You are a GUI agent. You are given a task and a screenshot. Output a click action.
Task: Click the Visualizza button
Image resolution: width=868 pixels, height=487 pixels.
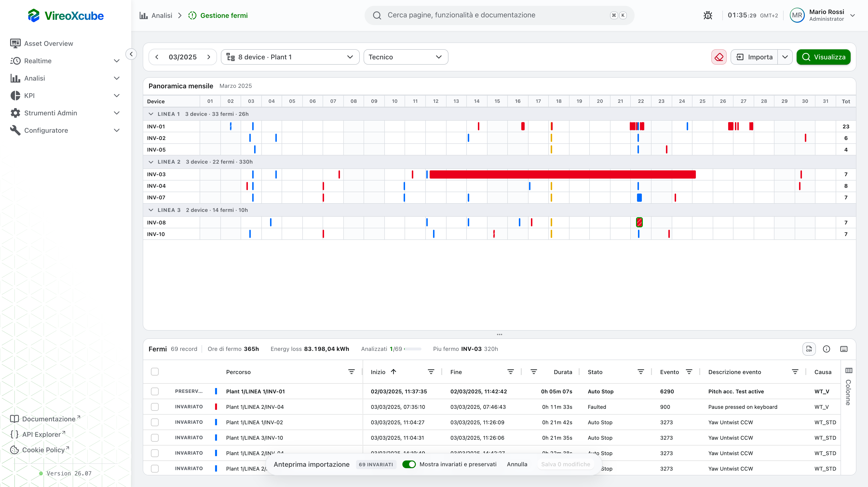824,57
